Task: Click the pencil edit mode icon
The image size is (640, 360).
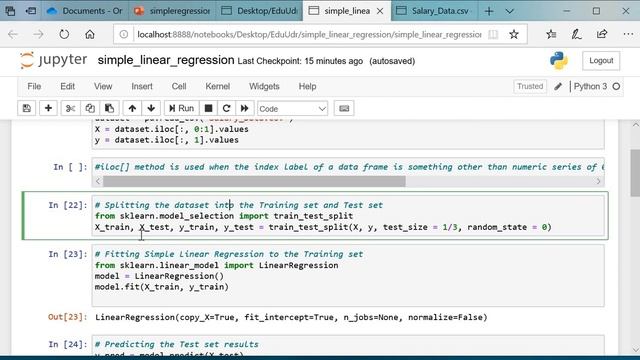Action: pyautogui.click(x=558, y=87)
